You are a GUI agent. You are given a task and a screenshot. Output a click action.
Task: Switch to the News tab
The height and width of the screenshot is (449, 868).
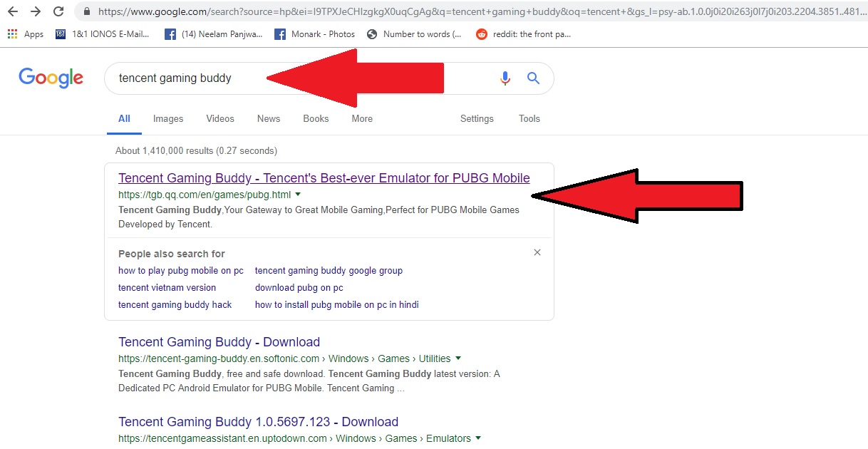pyautogui.click(x=269, y=118)
